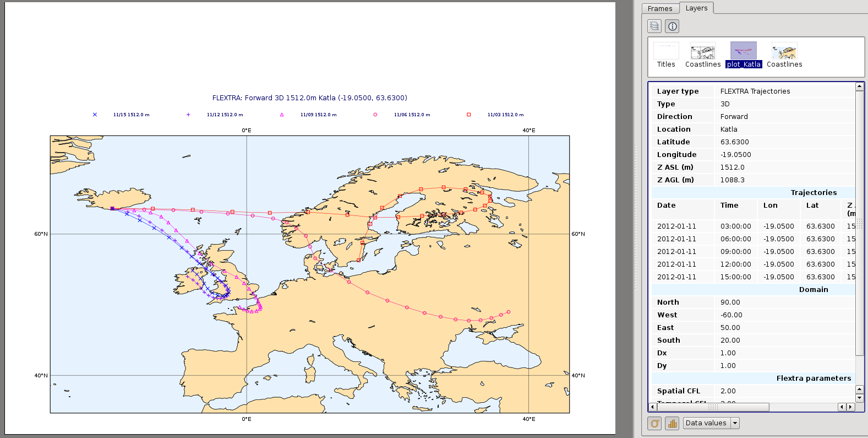Image resolution: width=868 pixels, height=438 pixels.
Task: Click the Lat column header
Action: (x=812, y=206)
